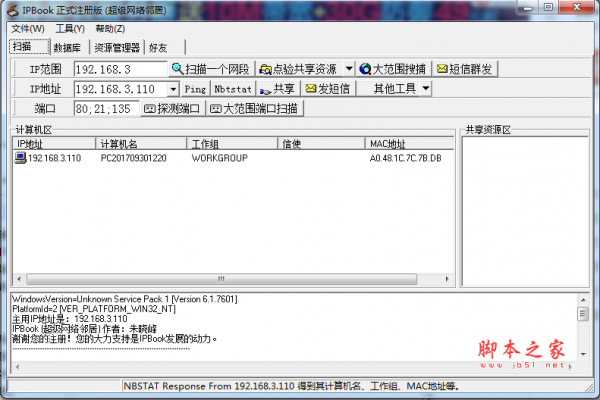
Task: Click the WindowsVersion log line
Action: (125, 299)
